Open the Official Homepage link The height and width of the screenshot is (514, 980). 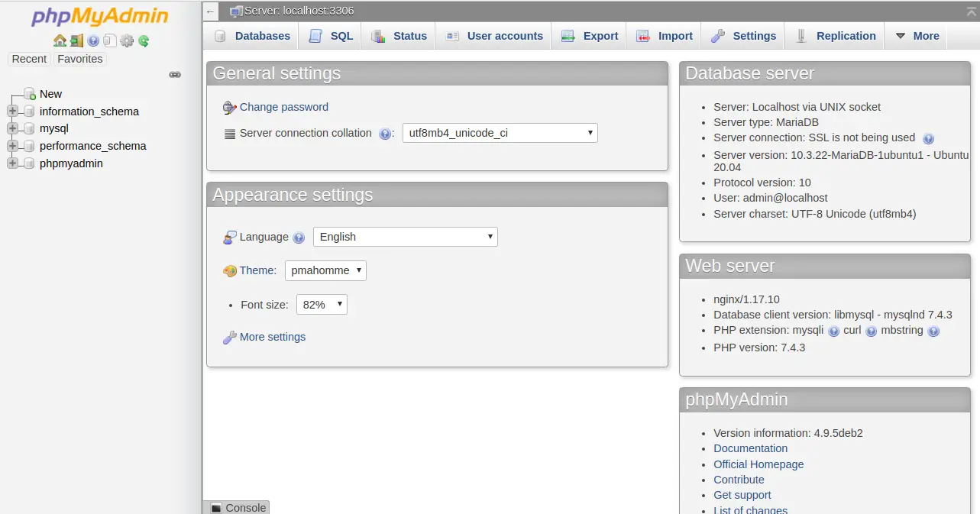[x=758, y=464]
